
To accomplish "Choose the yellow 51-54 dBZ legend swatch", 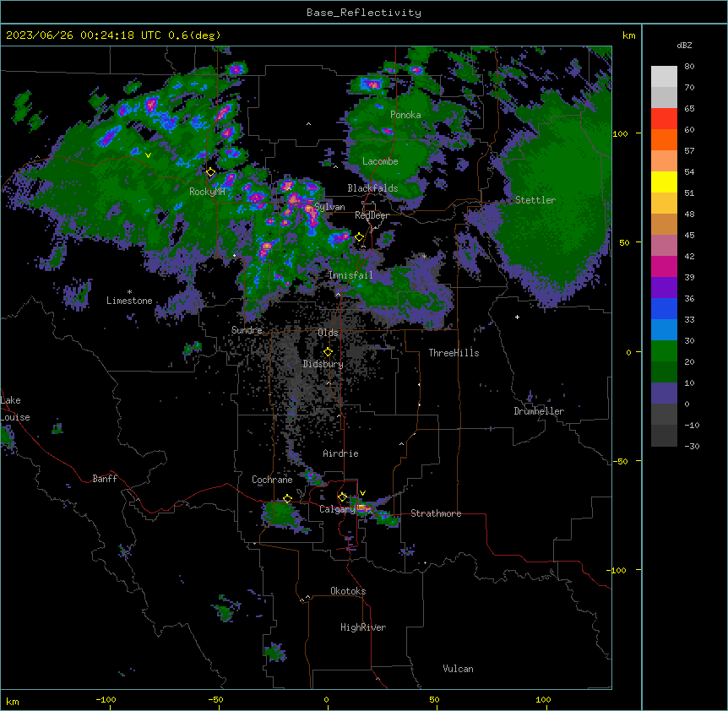I will (664, 182).
